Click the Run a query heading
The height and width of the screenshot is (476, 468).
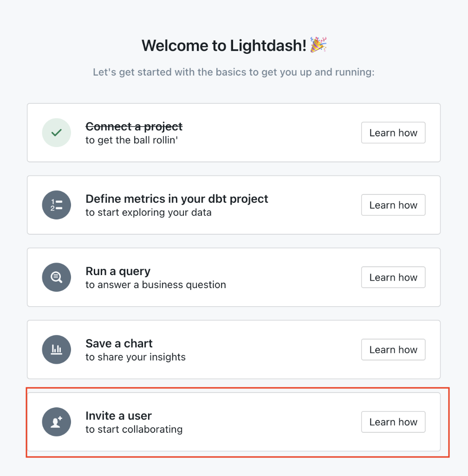[118, 271]
